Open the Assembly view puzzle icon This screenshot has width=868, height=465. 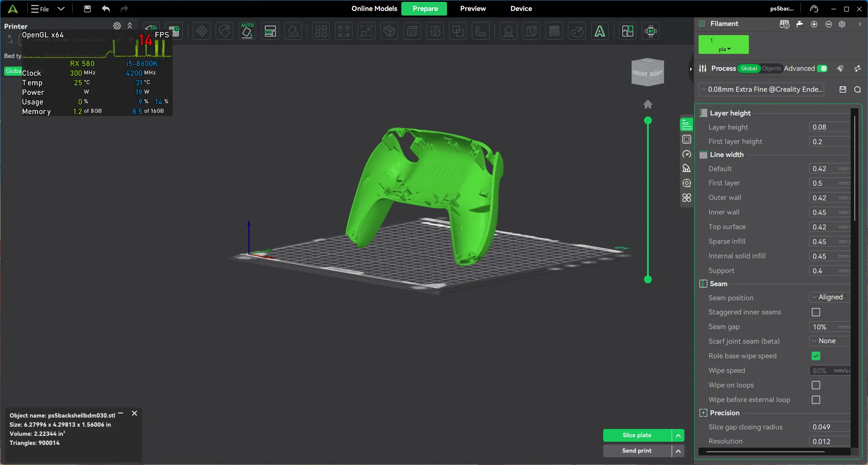point(628,31)
